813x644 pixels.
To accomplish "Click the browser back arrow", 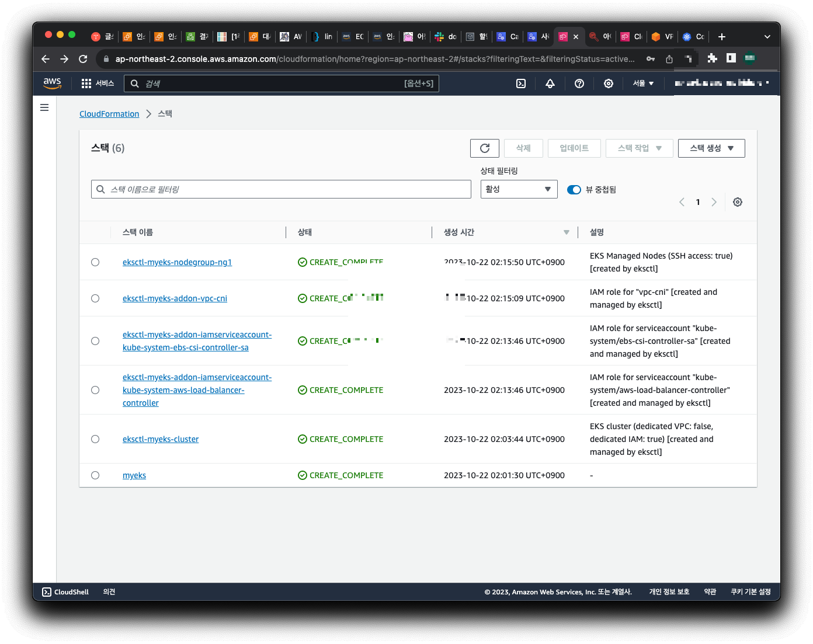I will click(x=46, y=59).
